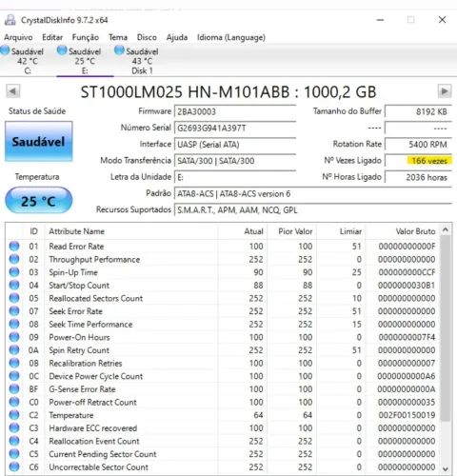This screenshot has height=476, width=457.
Task: Go to next disk with right arrow
Action: point(445,91)
